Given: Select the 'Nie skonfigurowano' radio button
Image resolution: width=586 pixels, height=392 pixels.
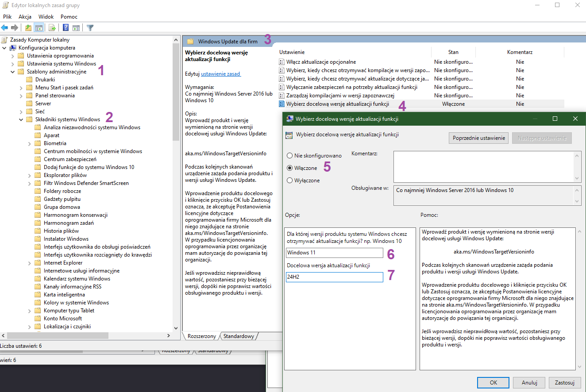Looking at the screenshot, I should (290, 156).
